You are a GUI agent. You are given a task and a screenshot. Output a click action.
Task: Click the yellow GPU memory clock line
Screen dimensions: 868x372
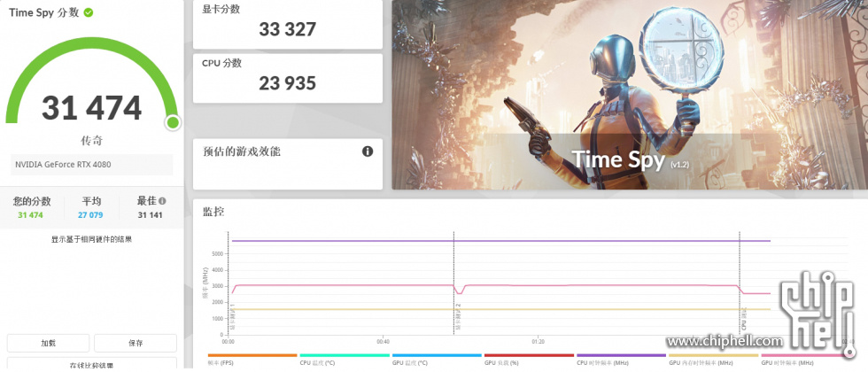tap(501, 309)
